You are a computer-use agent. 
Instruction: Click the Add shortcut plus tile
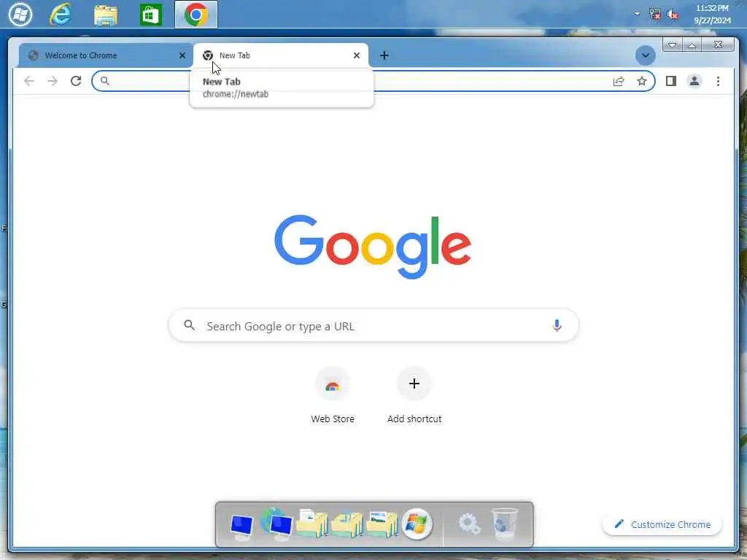point(414,384)
